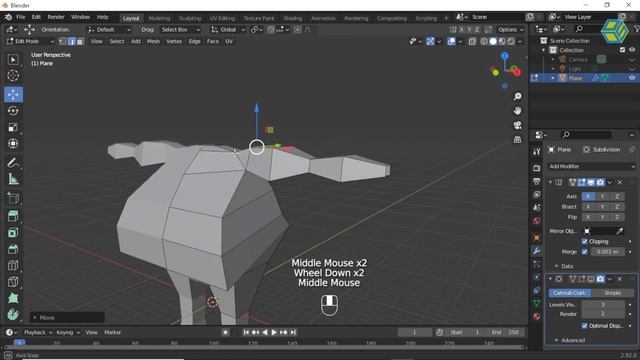
Task: Select the Inset Faces tool
Action: pyautogui.click(x=13, y=233)
